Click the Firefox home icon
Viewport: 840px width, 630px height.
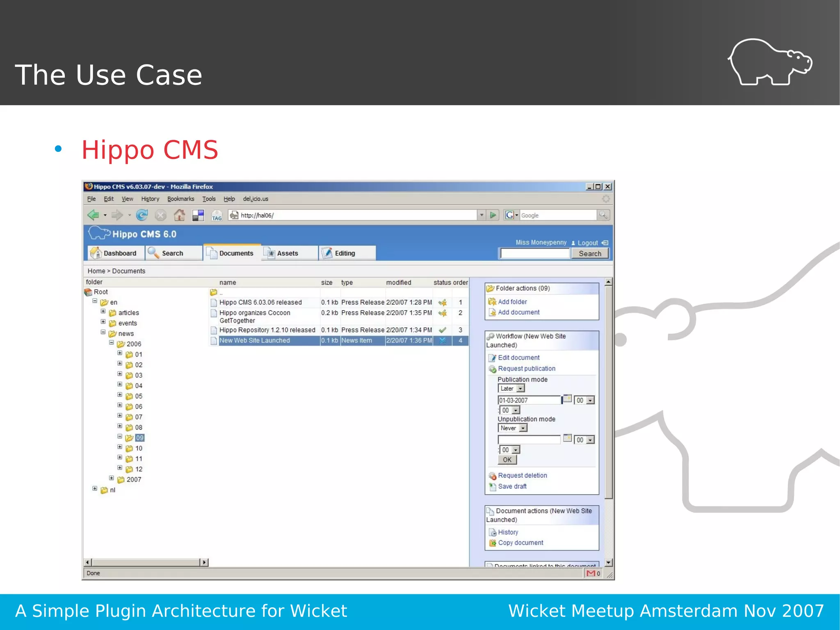pyautogui.click(x=179, y=215)
